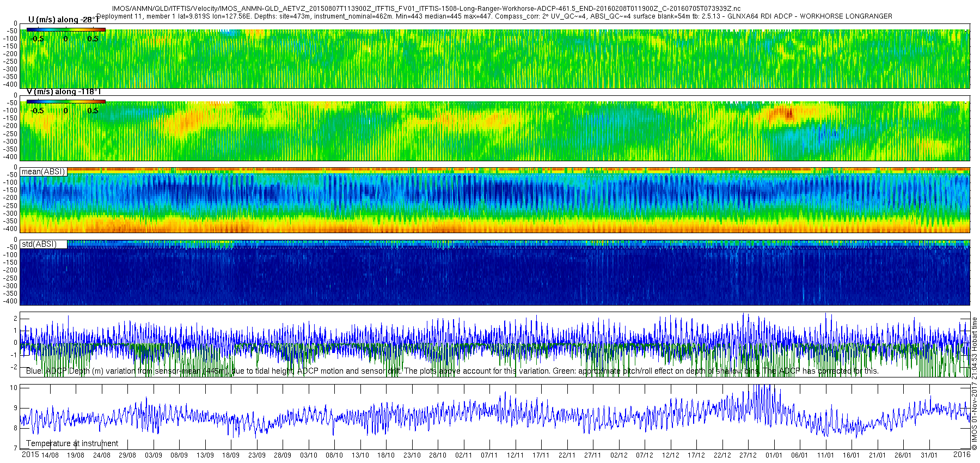Click the '12/11' date tick label

click(x=516, y=455)
